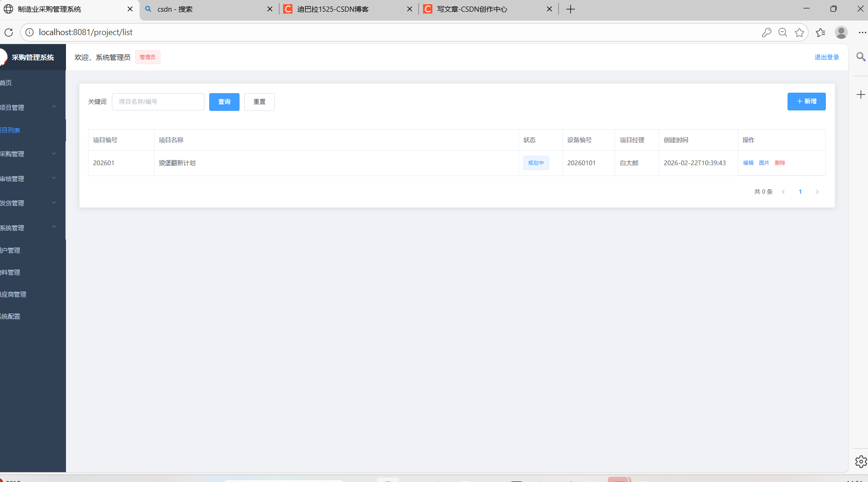868x482 pixels.
Task: Open the favorites list icon
Action: pos(821,32)
